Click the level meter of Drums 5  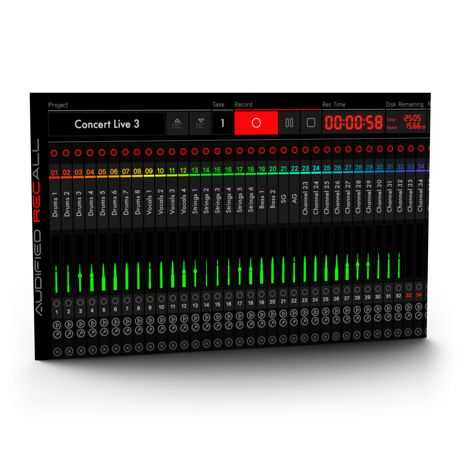coord(103,263)
